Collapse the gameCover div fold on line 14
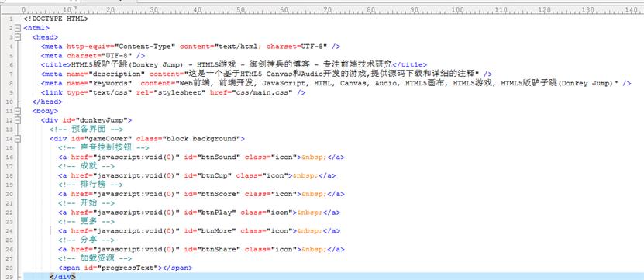644x280 pixels. point(17,139)
